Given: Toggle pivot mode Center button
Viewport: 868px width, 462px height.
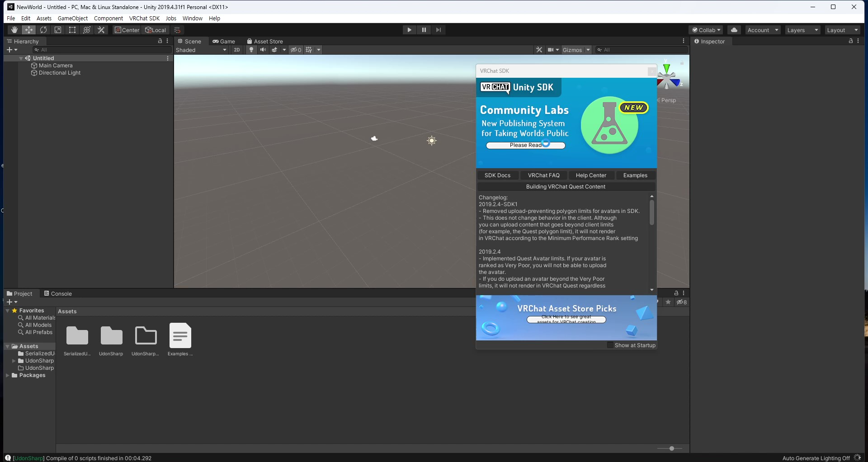Looking at the screenshot, I should coord(127,30).
